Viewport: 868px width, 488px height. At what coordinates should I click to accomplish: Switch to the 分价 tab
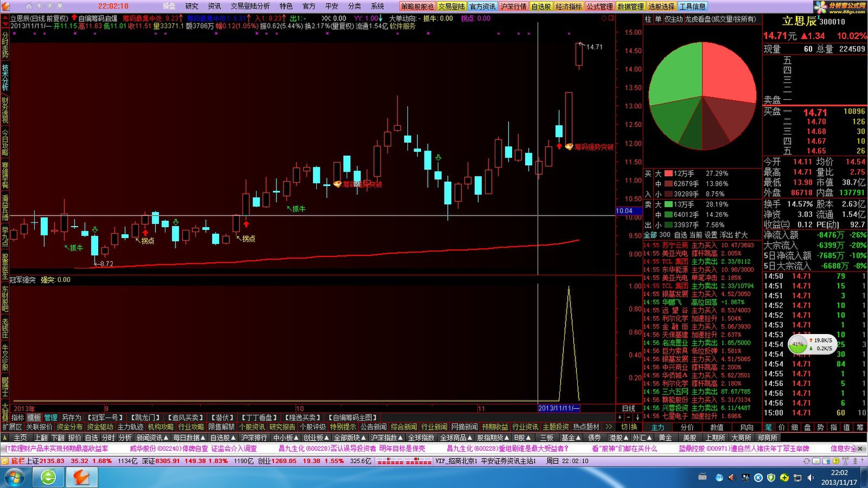pos(687,427)
